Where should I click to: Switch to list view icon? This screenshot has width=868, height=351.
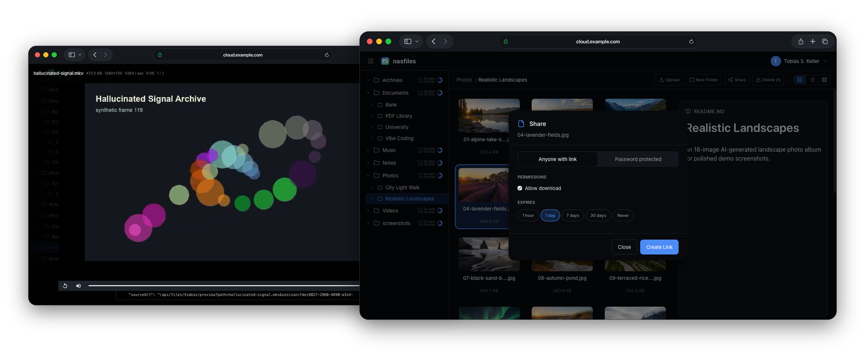(x=812, y=80)
